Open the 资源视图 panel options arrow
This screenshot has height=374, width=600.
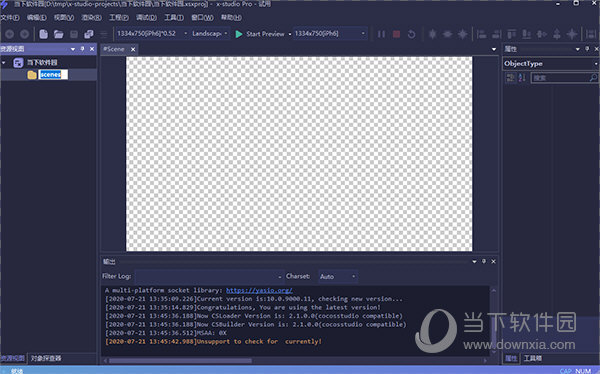click(x=73, y=49)
